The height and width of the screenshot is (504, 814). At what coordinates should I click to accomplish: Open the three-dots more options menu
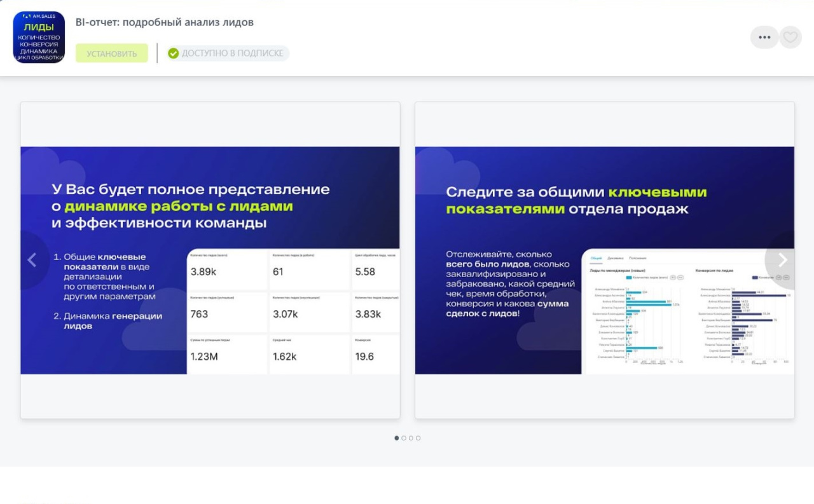coord(764,37)
